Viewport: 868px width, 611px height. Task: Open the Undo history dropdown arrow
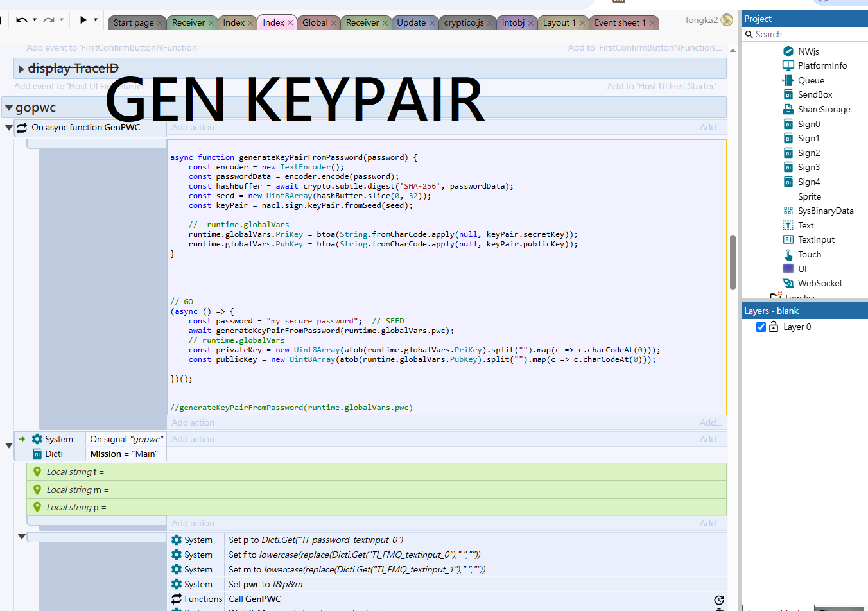pos(35,20)
